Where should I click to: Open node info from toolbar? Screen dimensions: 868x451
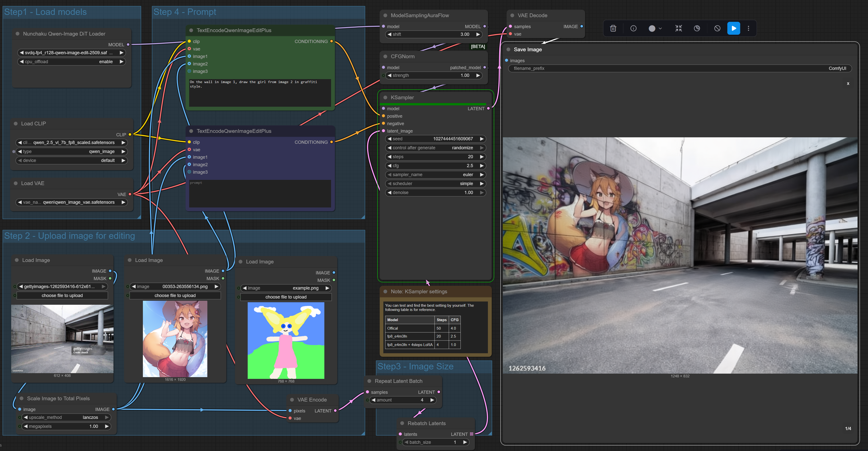[x=633, y=28]
